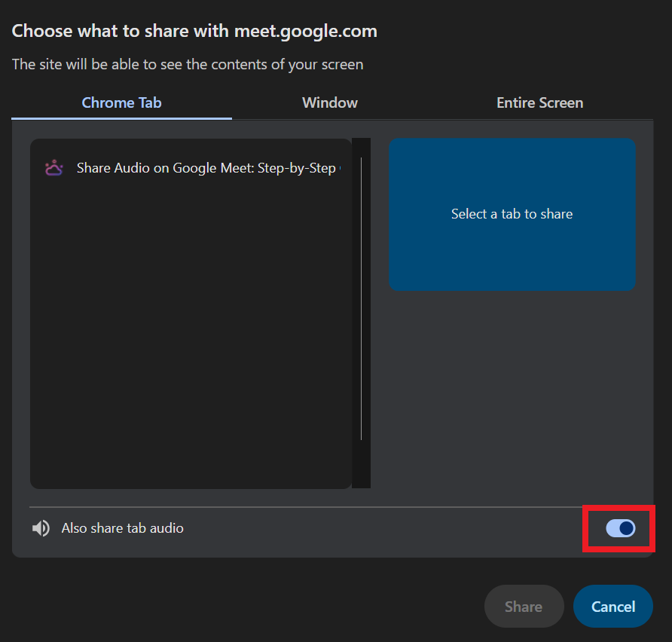Select the Chrome Tab option

point(121,102)
